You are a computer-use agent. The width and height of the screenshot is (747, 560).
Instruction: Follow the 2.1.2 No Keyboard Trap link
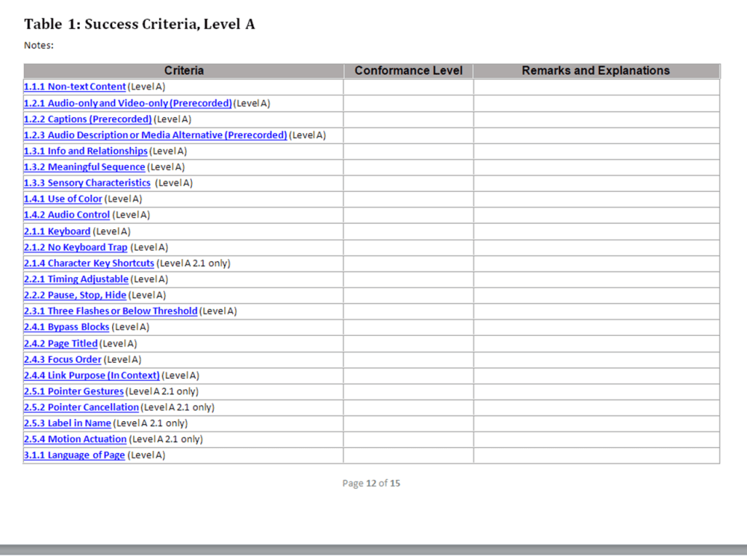75,247
